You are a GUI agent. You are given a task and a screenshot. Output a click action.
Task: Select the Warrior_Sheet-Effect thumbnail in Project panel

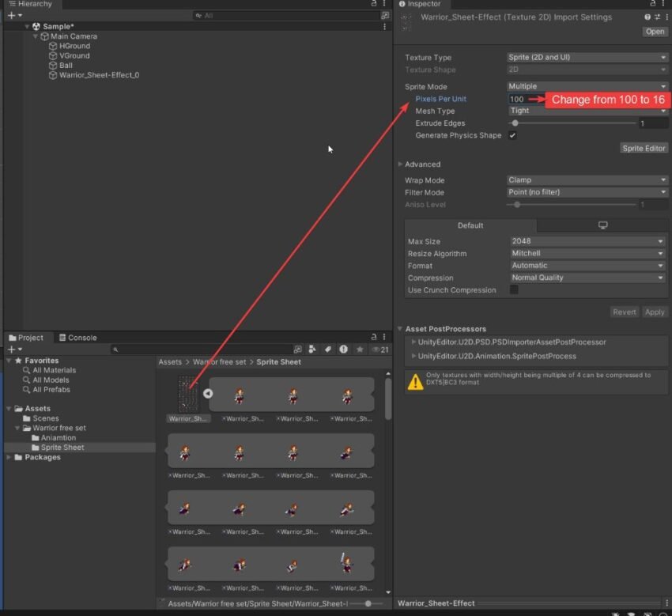coord(187,393)
